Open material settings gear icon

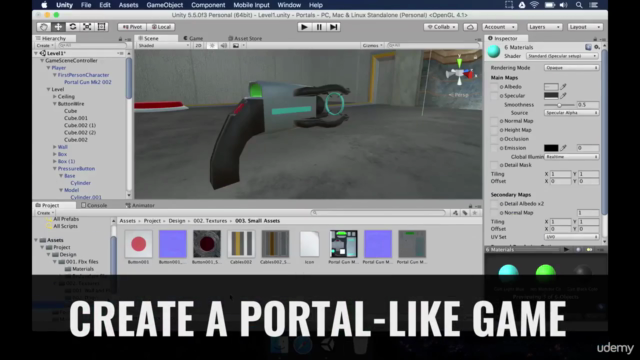596,47
